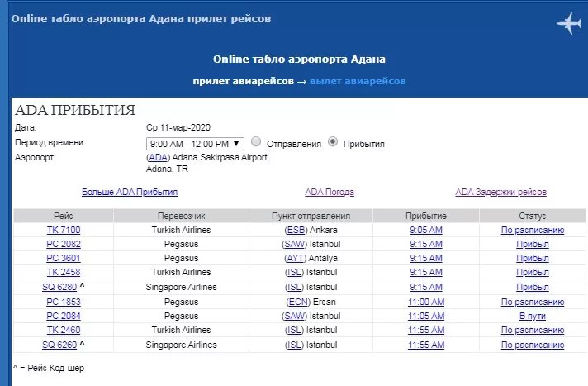Viewport: 588px width, 386px height.
Task: Open flight PC 3601
Action: click(64, 258)
